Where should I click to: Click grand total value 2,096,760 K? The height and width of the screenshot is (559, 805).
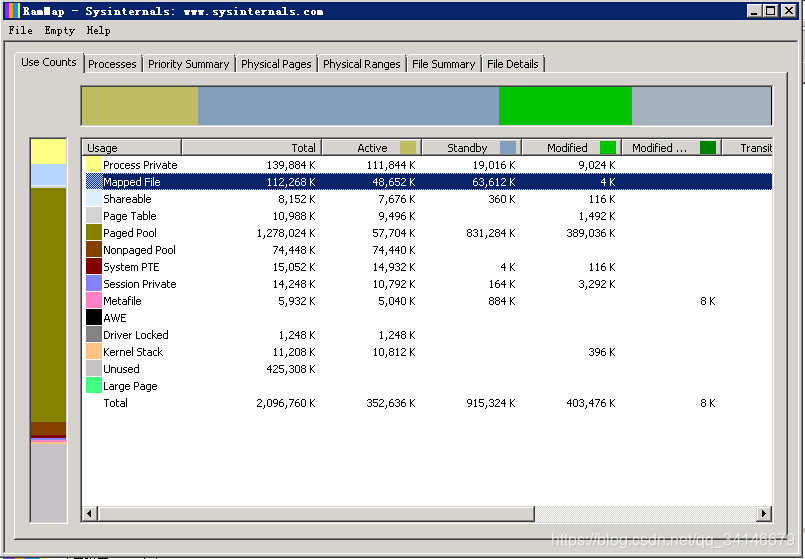[x=286, y=403]
